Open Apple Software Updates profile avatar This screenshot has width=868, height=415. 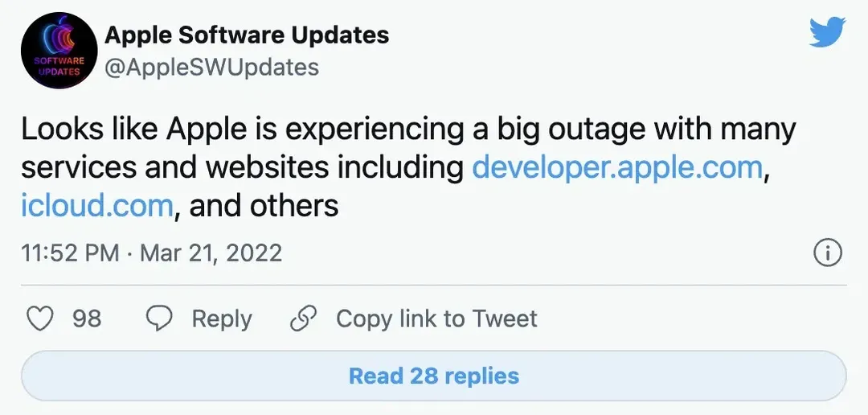click(55, 51)
